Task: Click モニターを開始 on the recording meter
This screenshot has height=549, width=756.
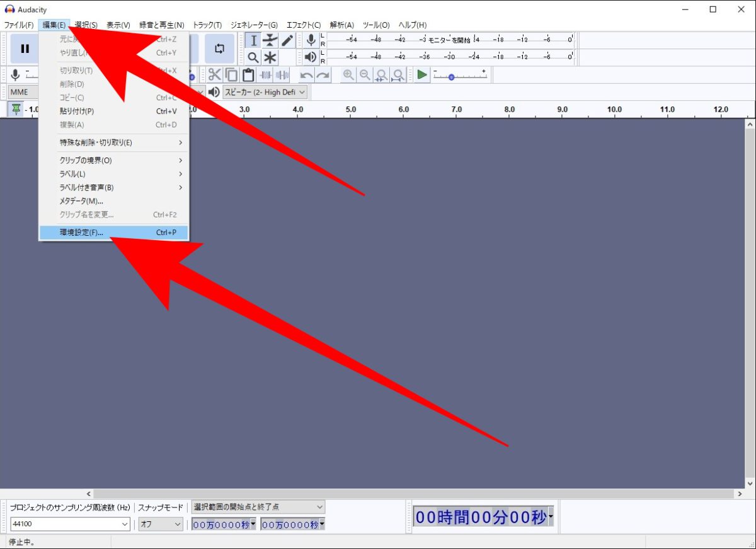Action: tap(449, 40)
